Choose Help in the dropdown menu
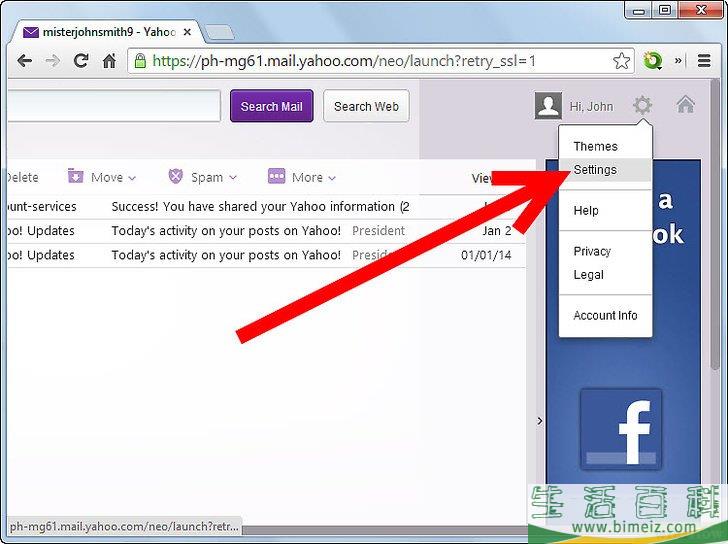The image size is (728, 544). coord(586,211)
